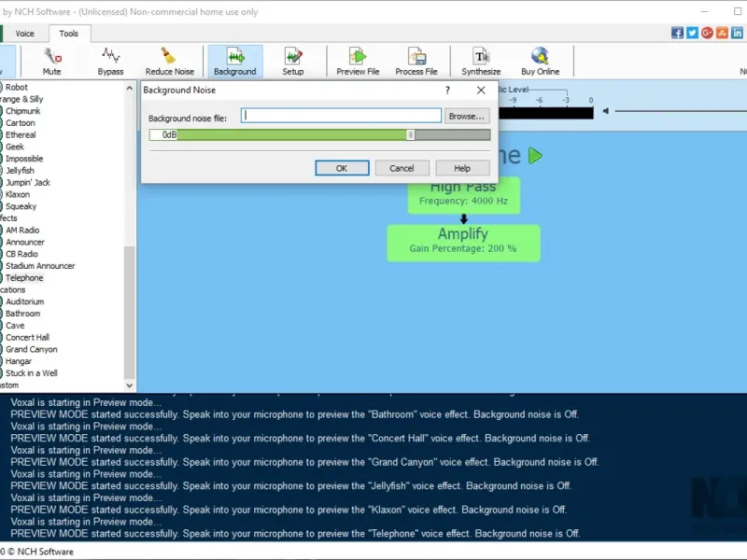Click the Preview File icon

point(358,61)
